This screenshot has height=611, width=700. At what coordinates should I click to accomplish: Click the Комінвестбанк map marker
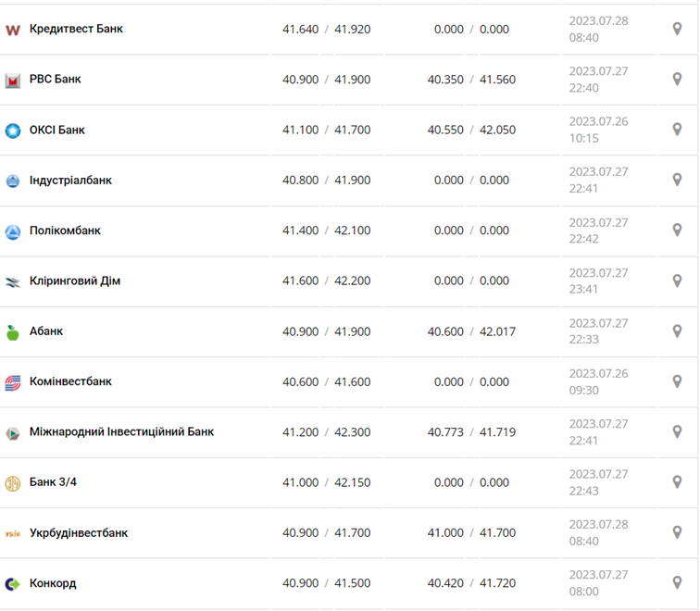(x=677, y=381)
